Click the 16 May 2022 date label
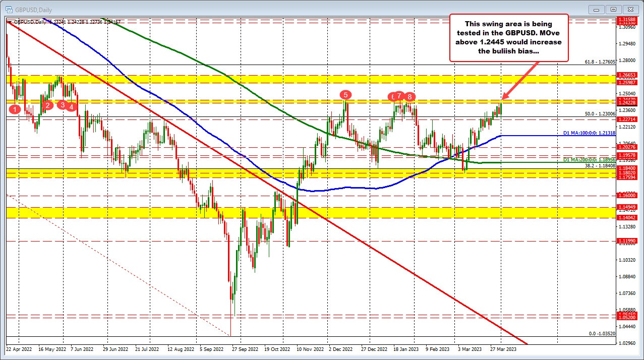The image size is (644, 360). pos(53,348)
